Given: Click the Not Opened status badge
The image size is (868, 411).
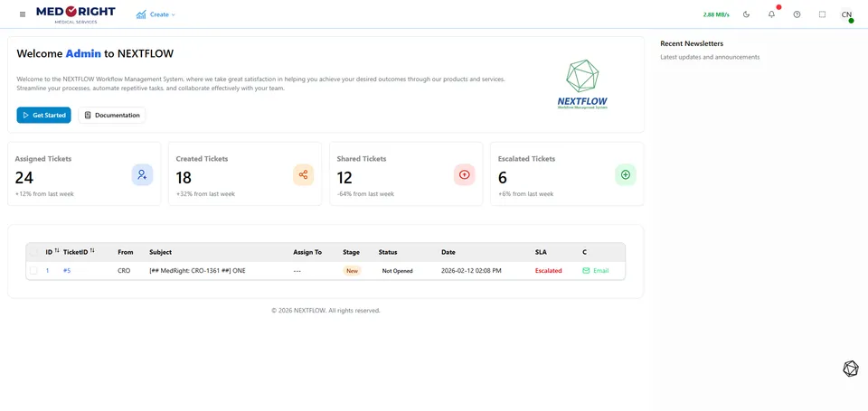Looking at the screenshot, I should click(398, 270).
